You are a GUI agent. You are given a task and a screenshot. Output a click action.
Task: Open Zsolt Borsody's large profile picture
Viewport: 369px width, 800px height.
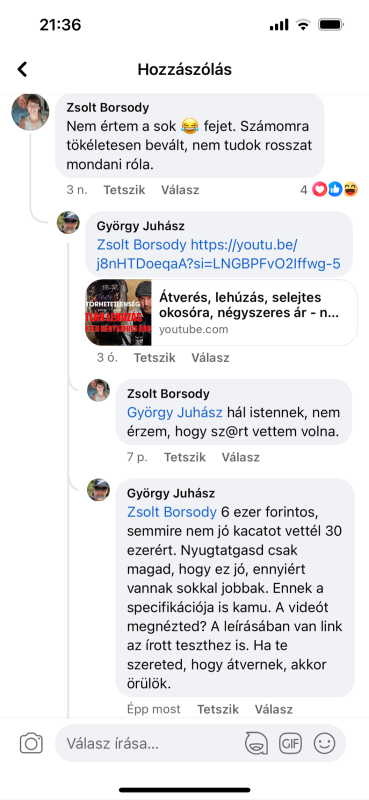coord(31,112)
